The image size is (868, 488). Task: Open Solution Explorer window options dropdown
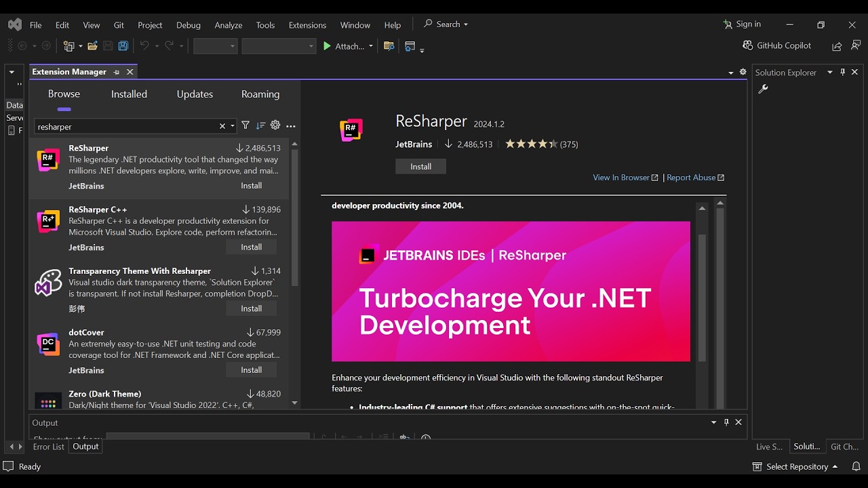tap(829, 73)
